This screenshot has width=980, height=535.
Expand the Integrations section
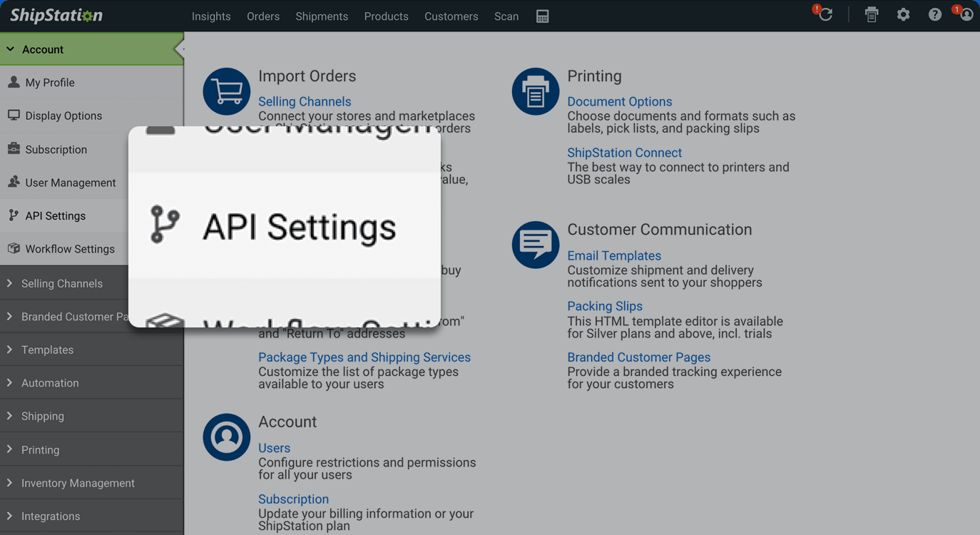click(x=92, y=516)
